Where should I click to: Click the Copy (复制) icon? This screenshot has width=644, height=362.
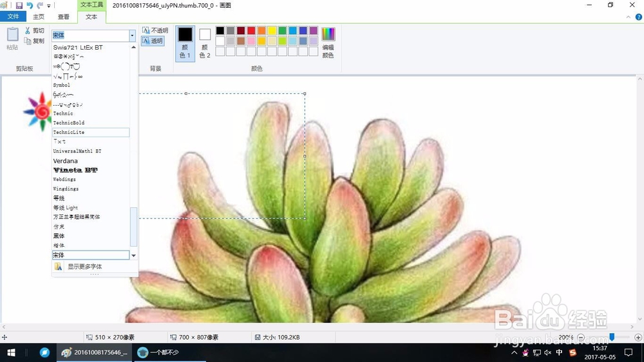tap(28, 41)
